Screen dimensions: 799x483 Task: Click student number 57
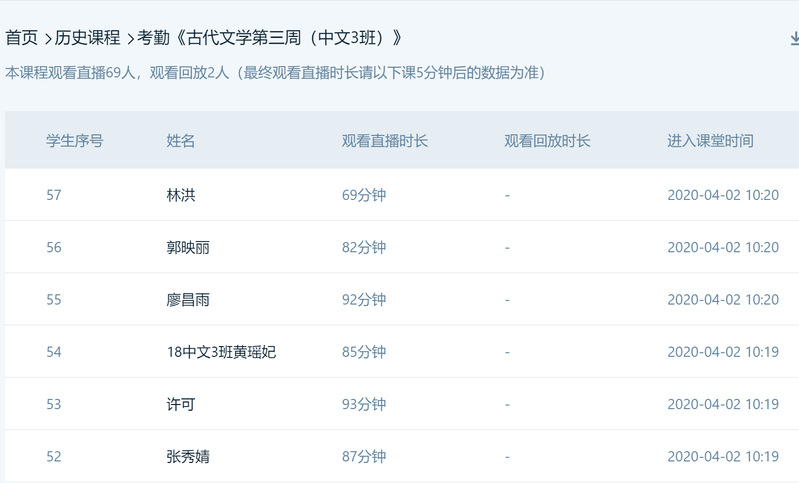[x=54, y=195]
